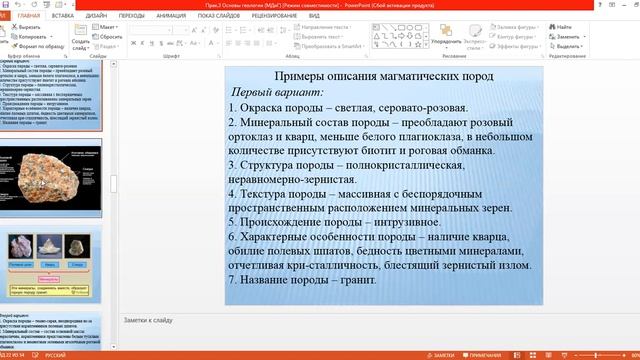640x360 pixels.
Task: Switch to РЕЦЕНЗИРОВАНИЕ tab
Action: click(x=274, y=16)
